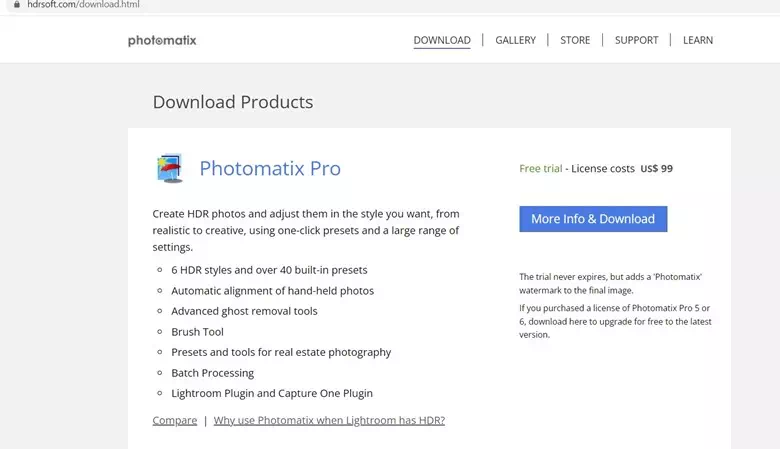Click the 'Download Products' heading
This screenshot has height=449, width=780.
click(233, 102)
